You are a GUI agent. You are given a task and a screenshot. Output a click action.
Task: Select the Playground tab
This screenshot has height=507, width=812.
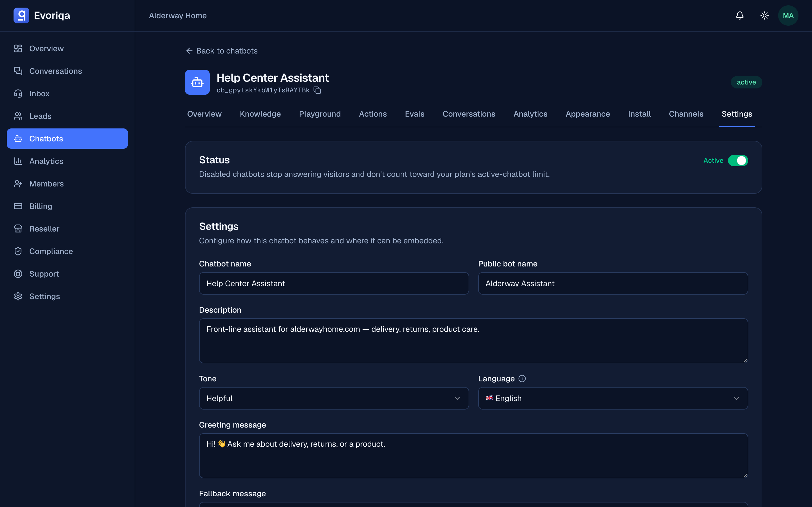pyautogui.click(x=319, y=114)
